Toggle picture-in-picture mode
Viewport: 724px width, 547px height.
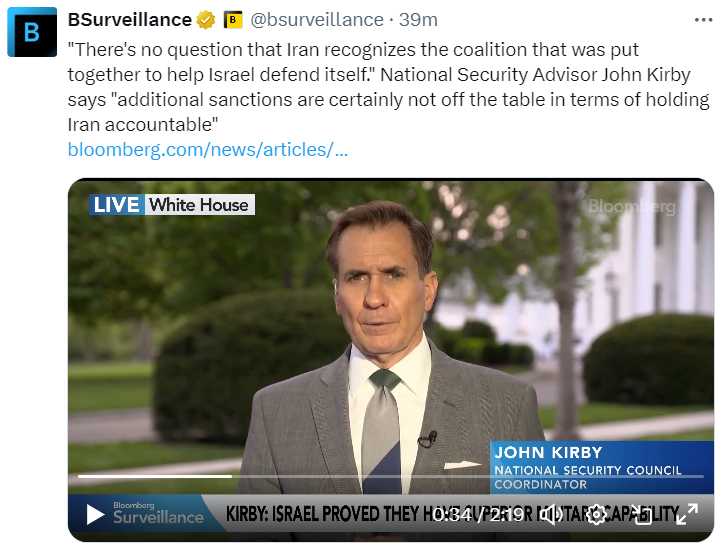click(641, 514)
